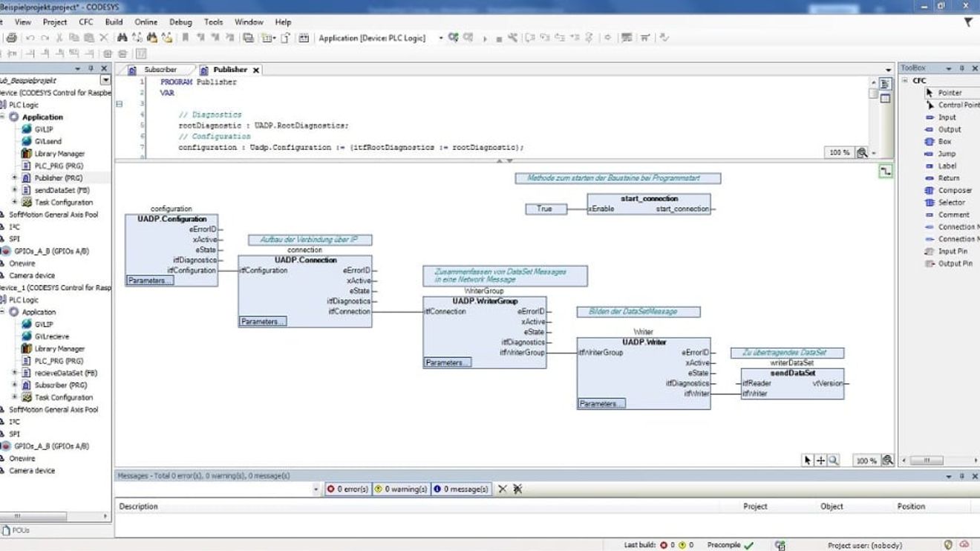Click the green routing icon in CFC editor

coord(885,172)
